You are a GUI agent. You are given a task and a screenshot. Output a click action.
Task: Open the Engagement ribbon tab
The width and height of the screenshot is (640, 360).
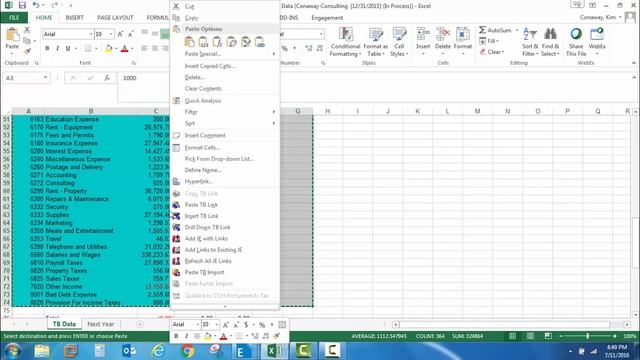pos(327,18)
